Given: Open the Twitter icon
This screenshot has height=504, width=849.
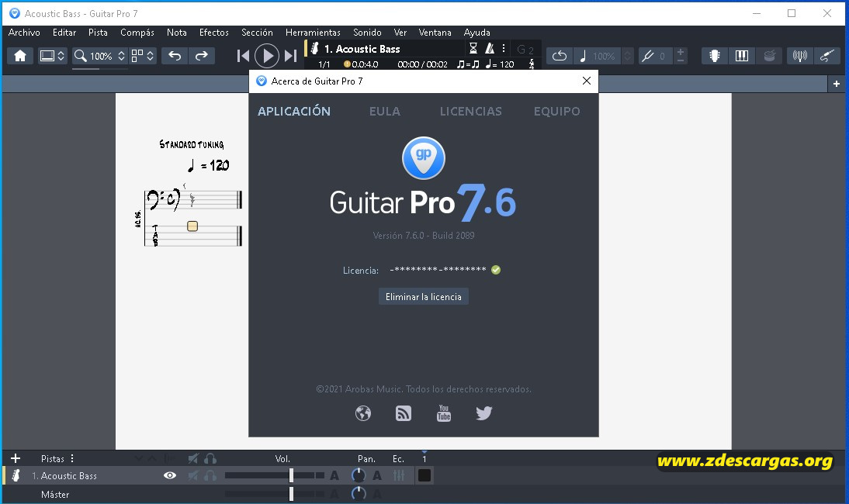Looking at the screenshot, I should pos(484,413).
